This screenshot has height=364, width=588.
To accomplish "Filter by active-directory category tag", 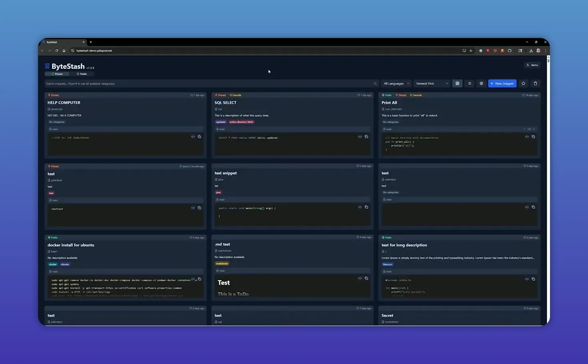I will point(241,122).
